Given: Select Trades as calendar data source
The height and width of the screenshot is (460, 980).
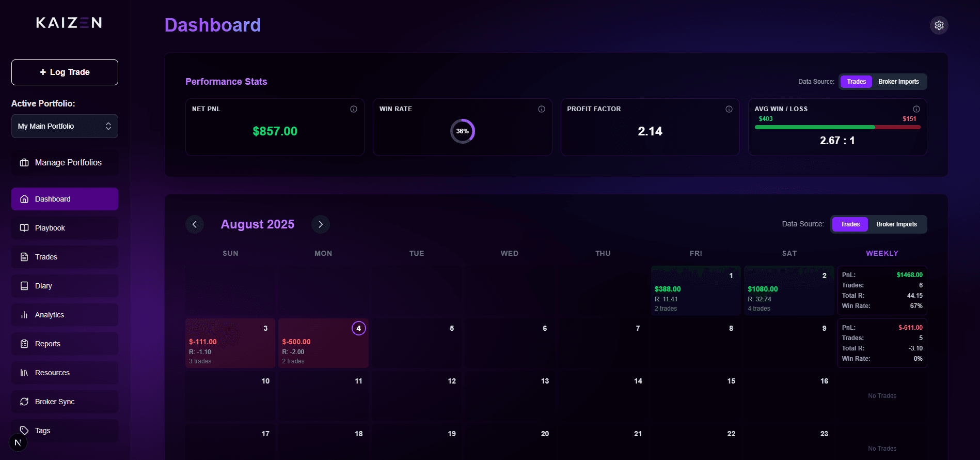Looking at the screenshot, I should [850, 224].
